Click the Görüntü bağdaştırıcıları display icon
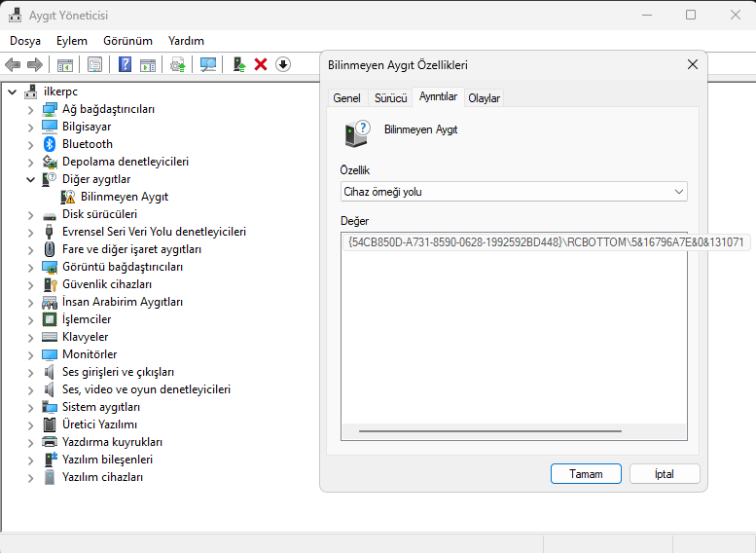 tap(50, 267)
